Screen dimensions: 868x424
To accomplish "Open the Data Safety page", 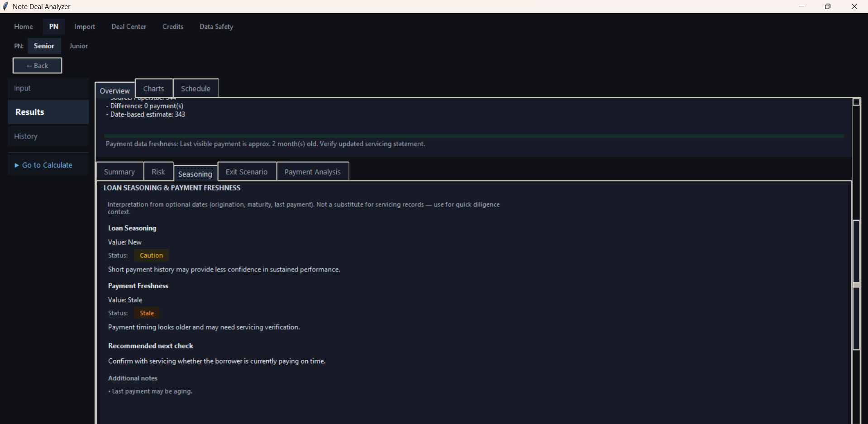I will tap(216, 27).
